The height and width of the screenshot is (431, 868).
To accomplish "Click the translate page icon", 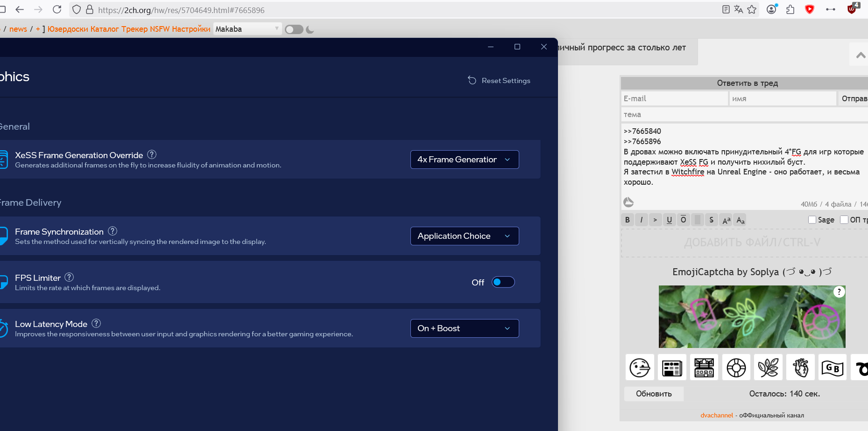I will (x=739, y=9).
